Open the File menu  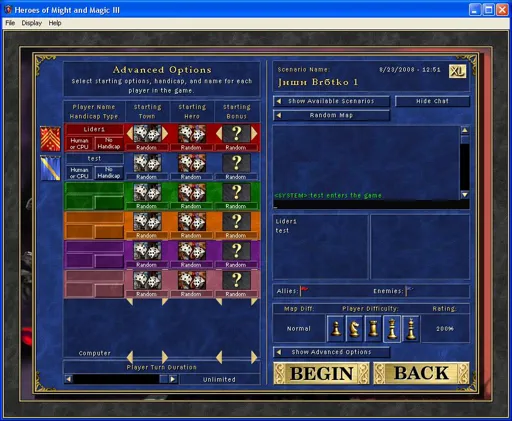(10, 23)
